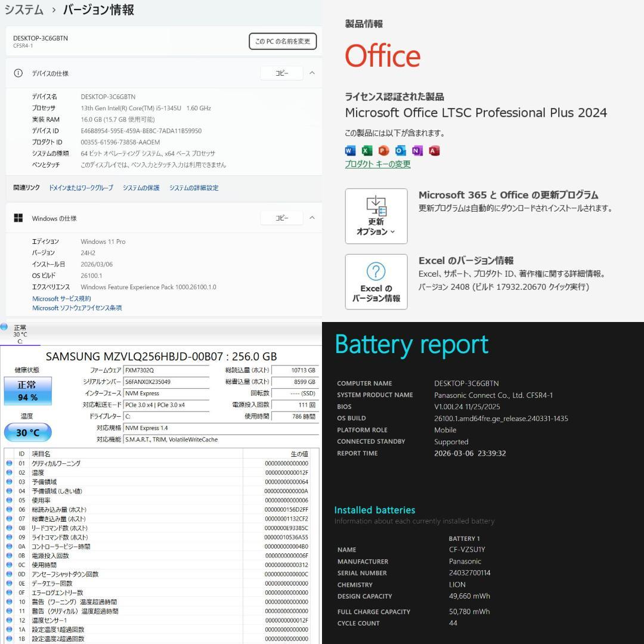The image size is (644, 644).
Task: Click the 使用時間 value 786 時間
Action: click(295, 416)
